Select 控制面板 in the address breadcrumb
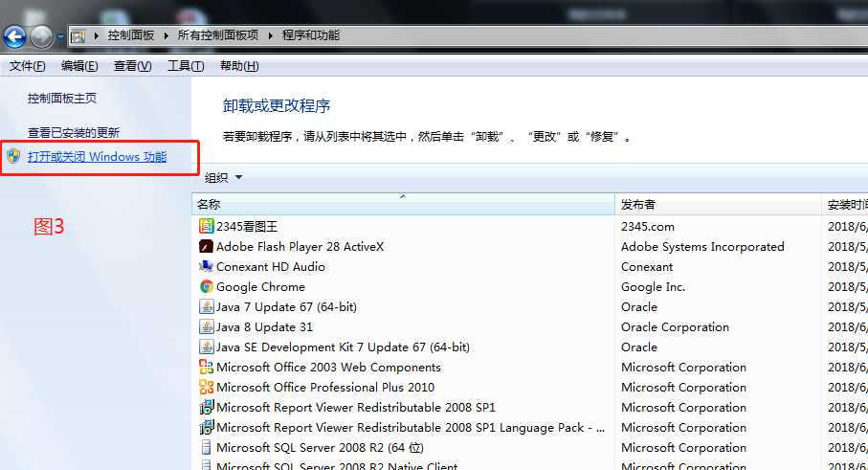Viewport: 868px width, 470px height. pos(131,35)
